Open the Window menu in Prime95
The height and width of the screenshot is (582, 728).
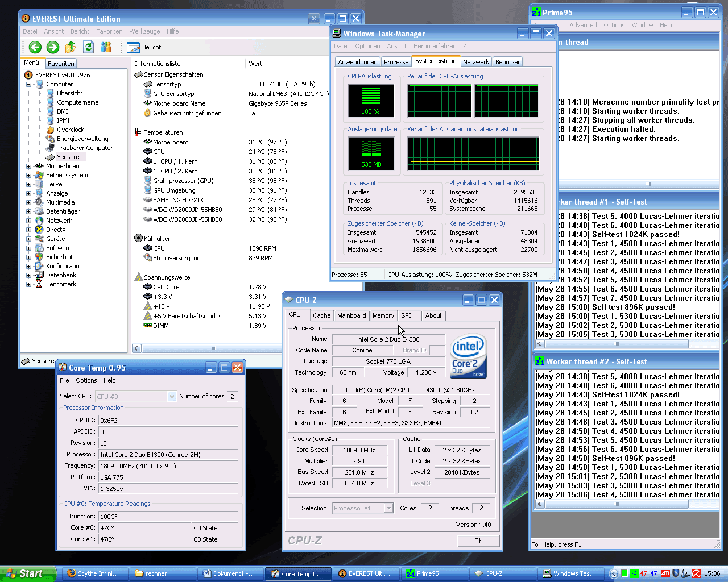pyautogui.click(x=642, y=25)
